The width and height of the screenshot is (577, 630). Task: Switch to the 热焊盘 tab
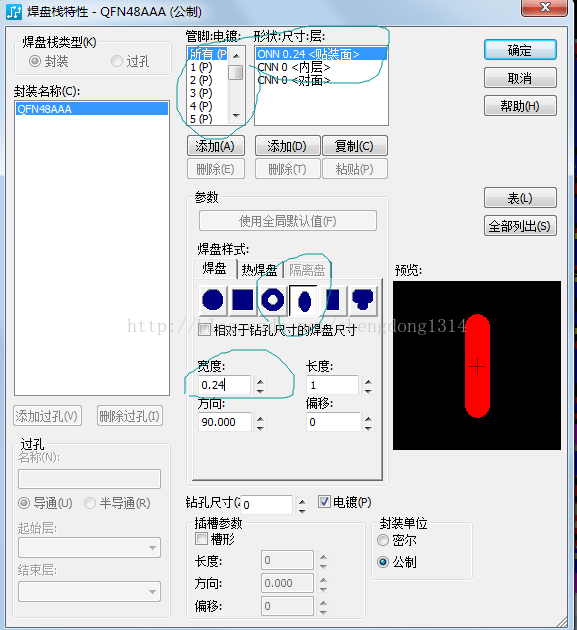(x=259, y=270)
